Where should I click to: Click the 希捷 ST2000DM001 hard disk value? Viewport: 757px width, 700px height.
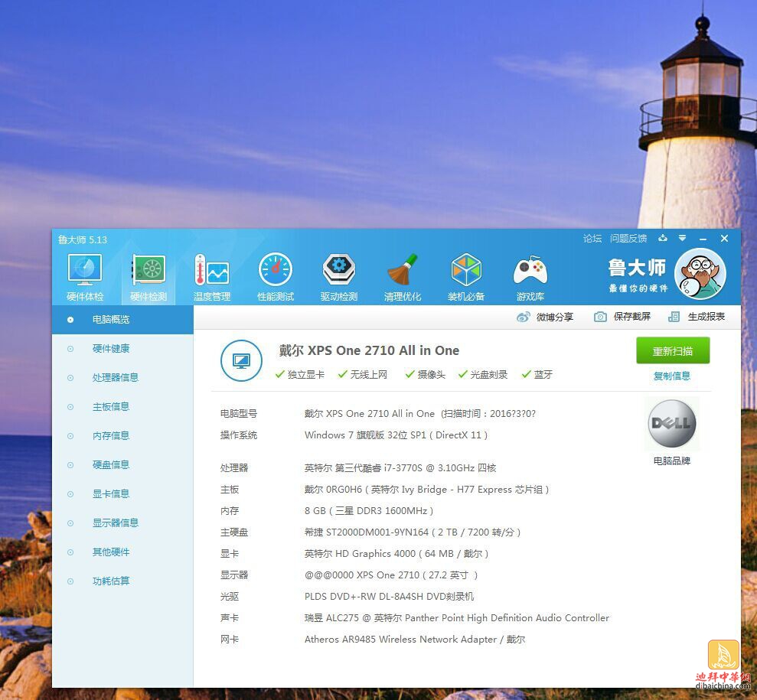tap(413, 532)
